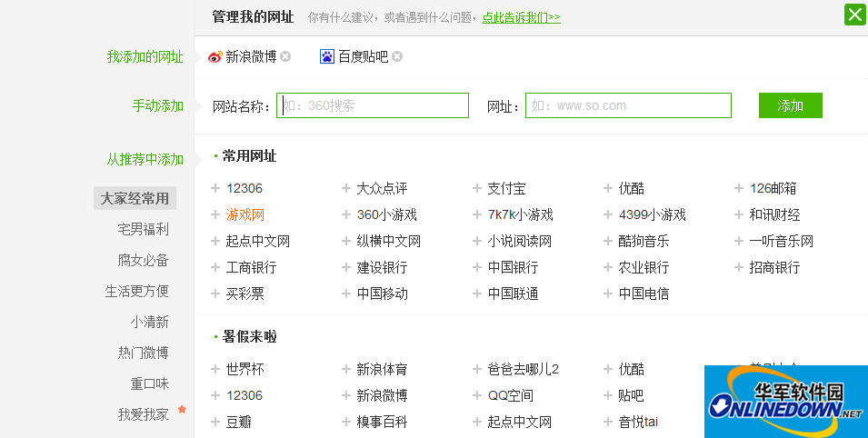The height and width of the screenshot is (438, 868).
Task: Add 纵横中文网 site
Action: pyautogui.click(x=389, y=241)
